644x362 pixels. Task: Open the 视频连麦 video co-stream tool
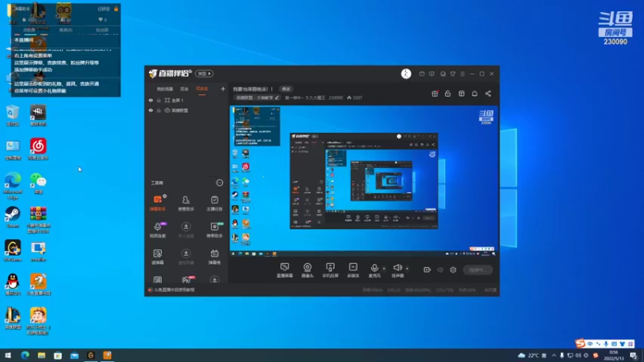[158, 230]
